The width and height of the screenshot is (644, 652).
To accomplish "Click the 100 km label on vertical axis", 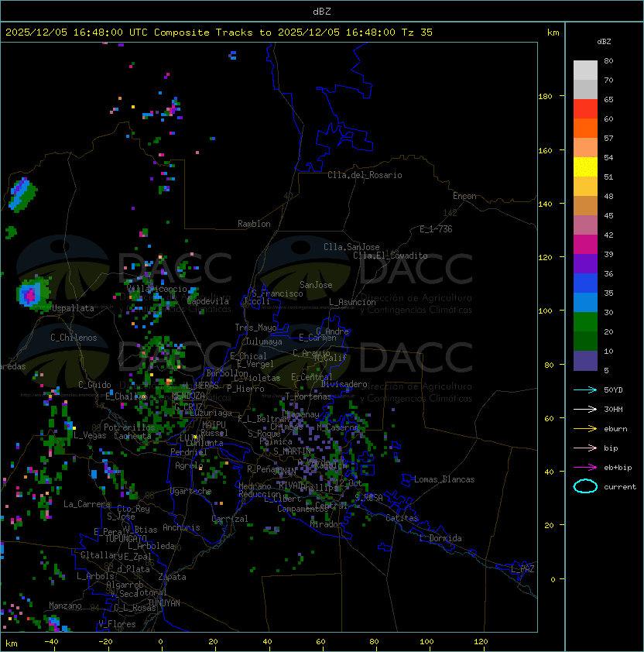I will (x=545, y=311).
